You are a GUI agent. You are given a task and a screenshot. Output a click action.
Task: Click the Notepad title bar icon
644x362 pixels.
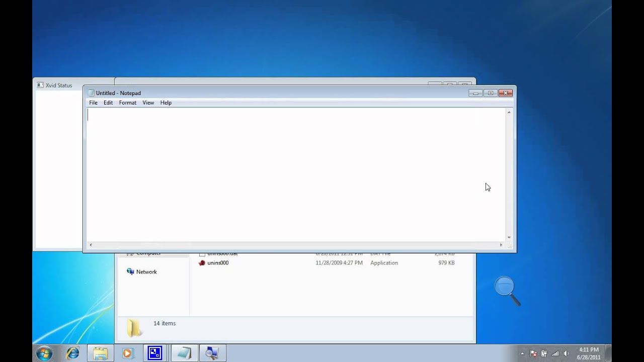[91, 93]
